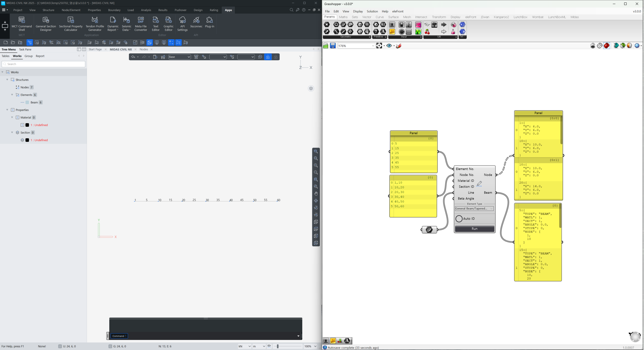The image size is (644, 350).
Task: Toggle Grasshopper wireframe preview mode
Action: coord(600,46)
